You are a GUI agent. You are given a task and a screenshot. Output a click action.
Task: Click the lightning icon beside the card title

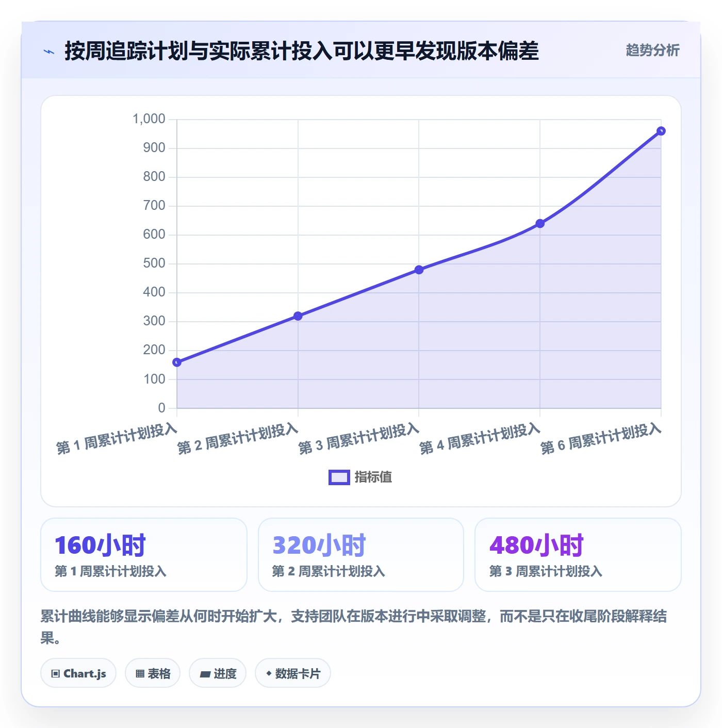click(x=49, y=52)
